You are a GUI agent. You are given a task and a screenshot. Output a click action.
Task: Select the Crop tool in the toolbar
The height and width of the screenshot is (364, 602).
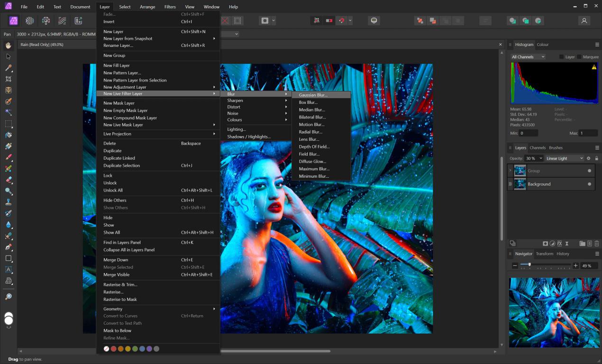(x=9, y=79)
